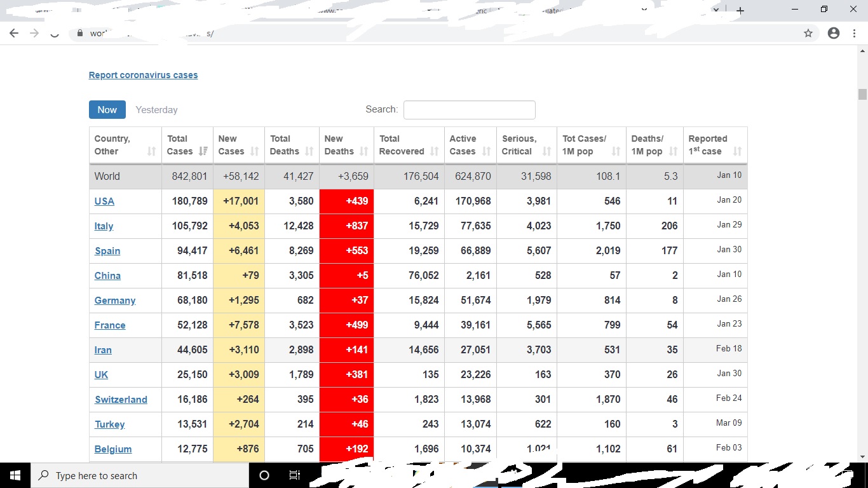The height and width of the screenshot is (488, 868).
Task: Sort table by Total Cases column
Action: (x=187, y=145)
